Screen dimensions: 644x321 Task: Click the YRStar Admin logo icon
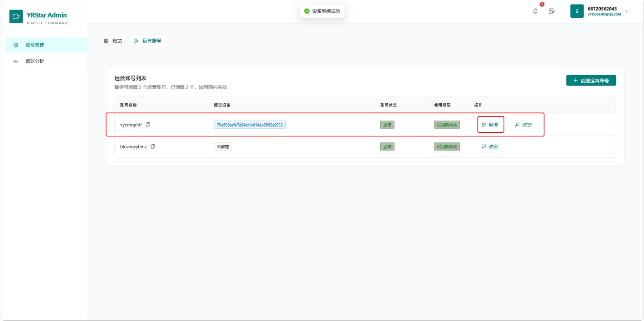pyautogui.click(x=16, y=16)
